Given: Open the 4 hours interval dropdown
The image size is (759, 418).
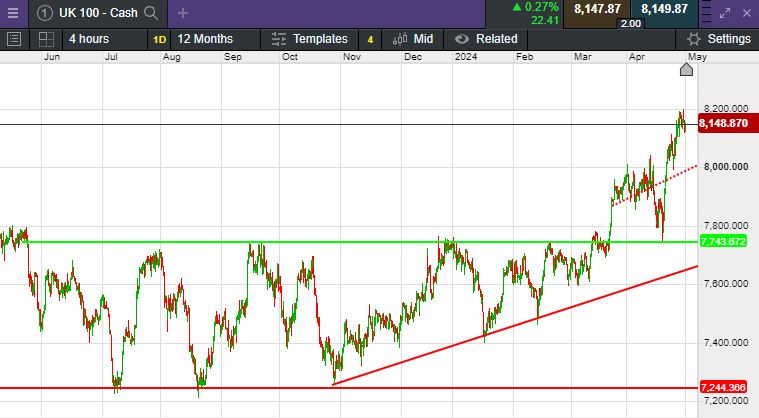Looking at the screenshot, I should point(105,39).
